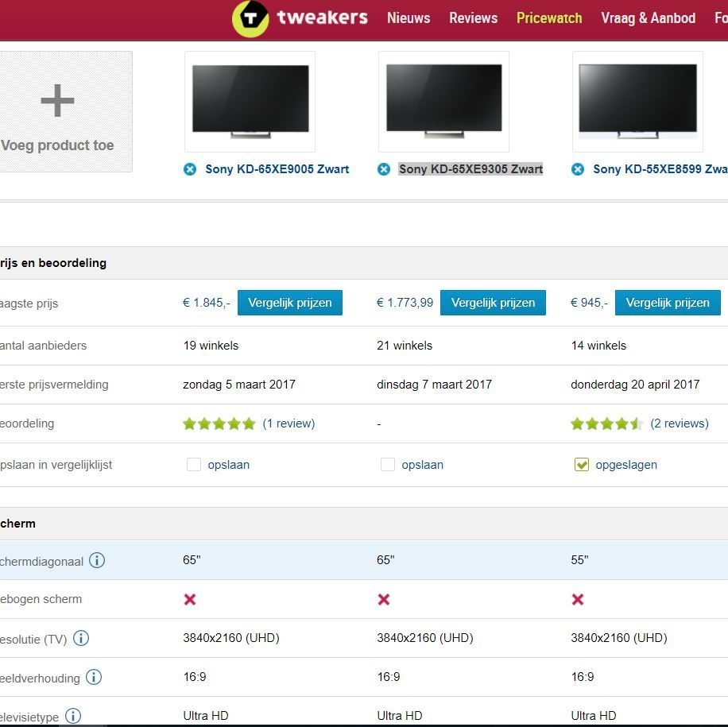Image resolution: width=728 pixels, height=727 pixels.
Task: Untick opgeslagen checkbox for Sony KD-55XE8599
Action: coord(582,465)
